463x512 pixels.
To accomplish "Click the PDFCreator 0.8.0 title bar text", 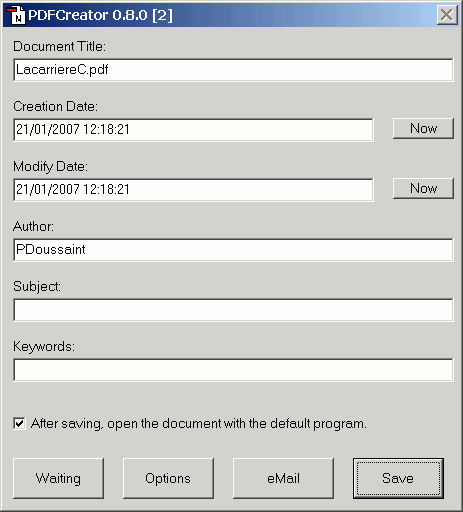I will tap(100, 15).
